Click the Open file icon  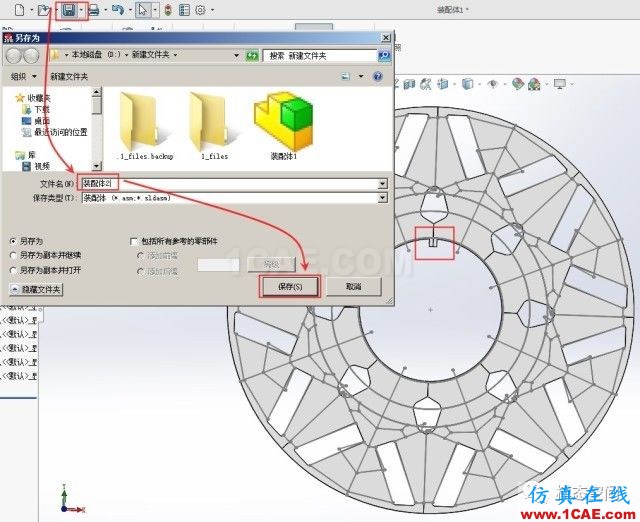[x=43, y=10]
